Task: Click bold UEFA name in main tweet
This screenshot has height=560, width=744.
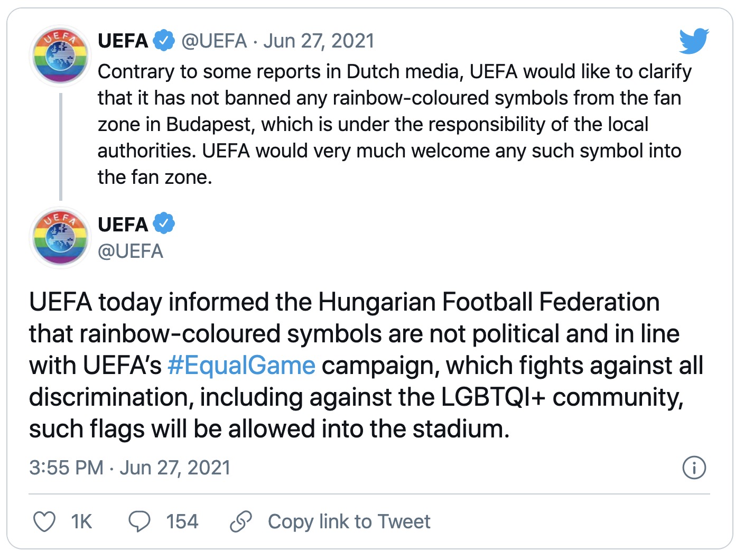Action: [123, 225]
